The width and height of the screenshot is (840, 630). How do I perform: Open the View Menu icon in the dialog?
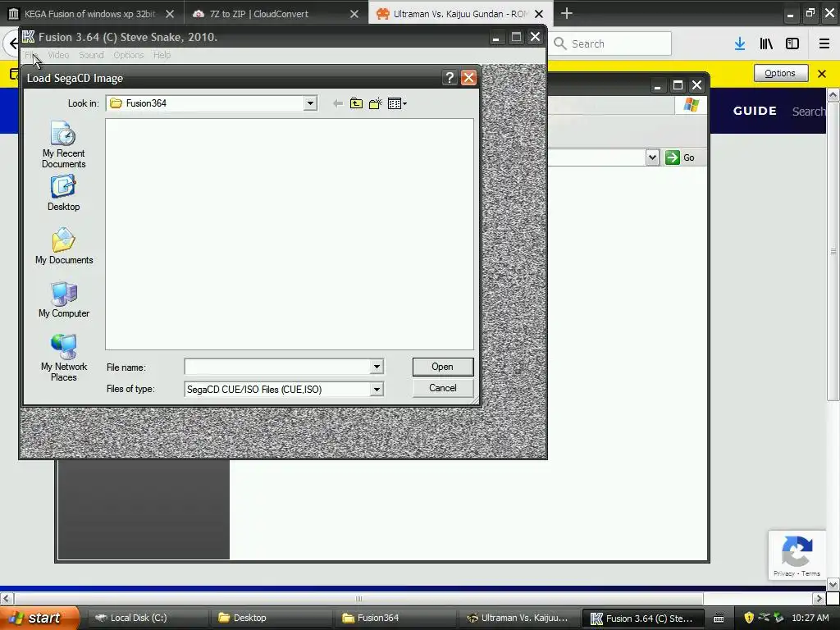(397, 103)
